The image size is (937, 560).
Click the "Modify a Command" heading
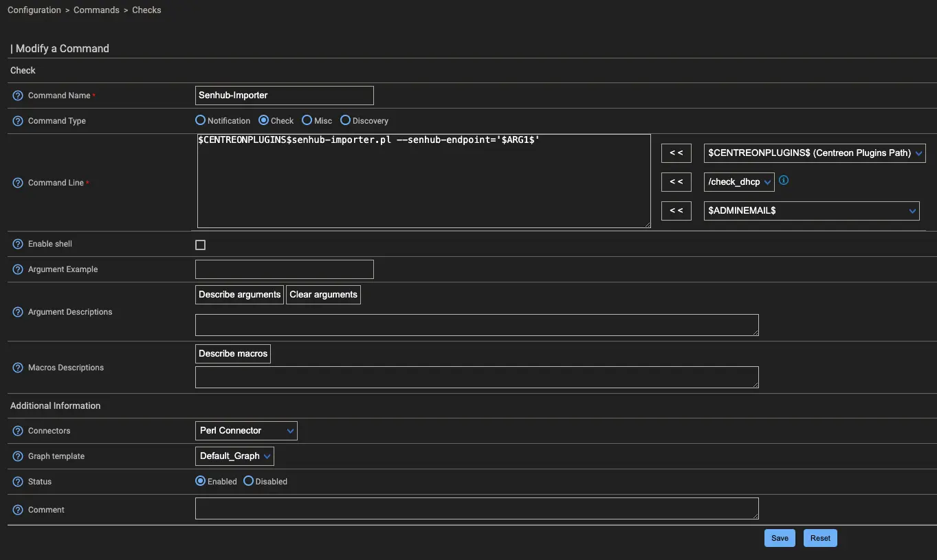coord(63,49)
